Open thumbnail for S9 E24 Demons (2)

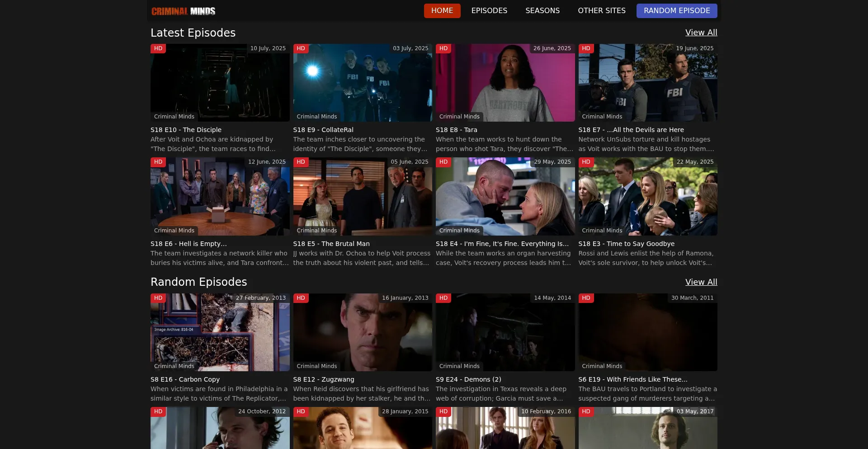point(505,332)
